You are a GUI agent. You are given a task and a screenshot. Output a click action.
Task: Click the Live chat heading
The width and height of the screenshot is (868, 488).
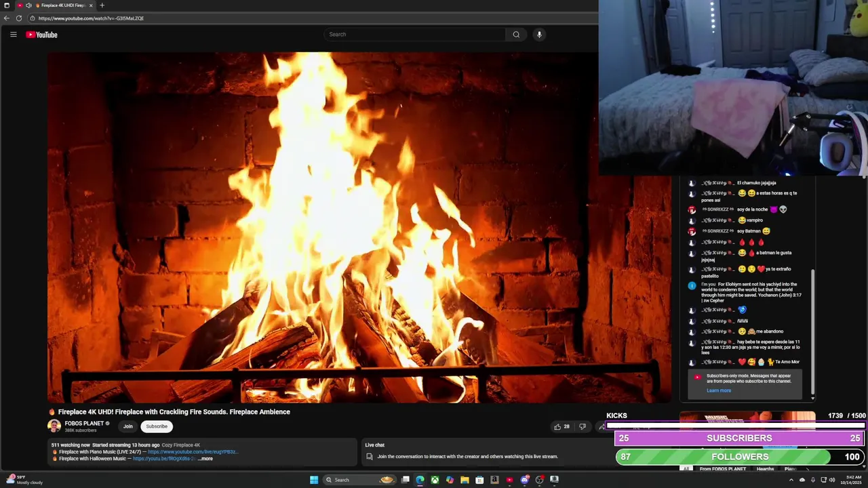375,445
